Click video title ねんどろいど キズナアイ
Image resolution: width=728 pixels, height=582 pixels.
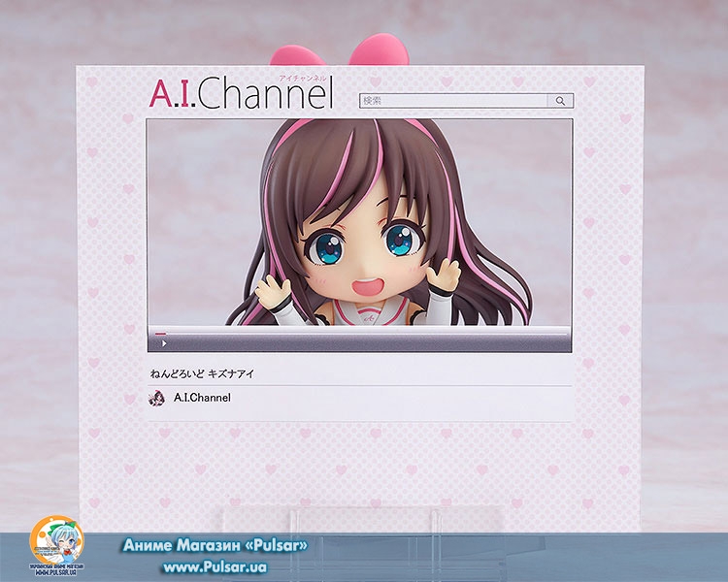202,373
